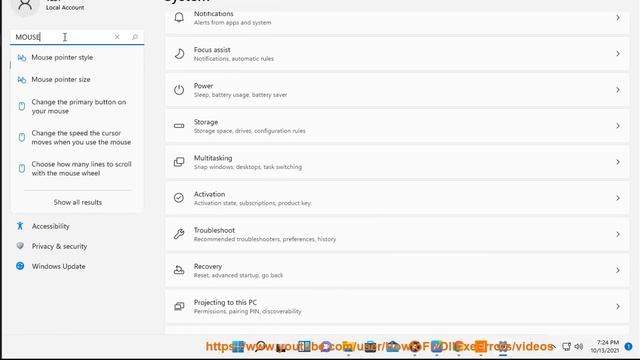Open the blue notification badge in tray
The image size is (640, 360).
[629, 347]
